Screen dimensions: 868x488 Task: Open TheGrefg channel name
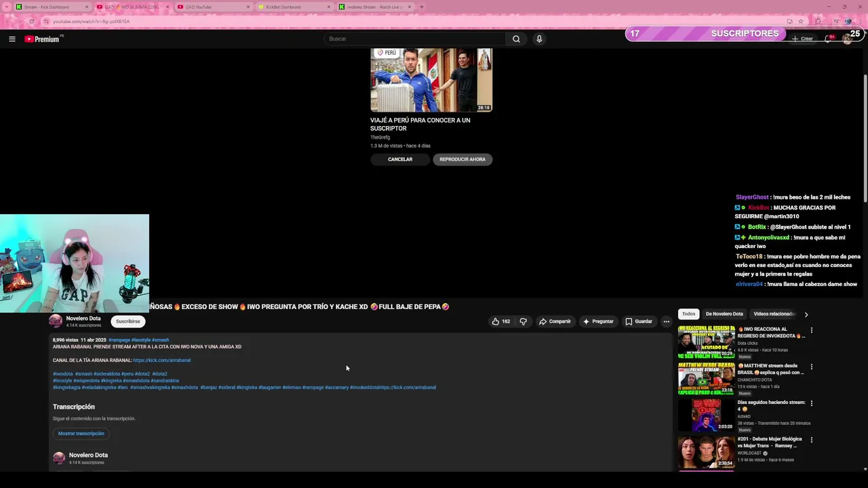click(380, 138)
